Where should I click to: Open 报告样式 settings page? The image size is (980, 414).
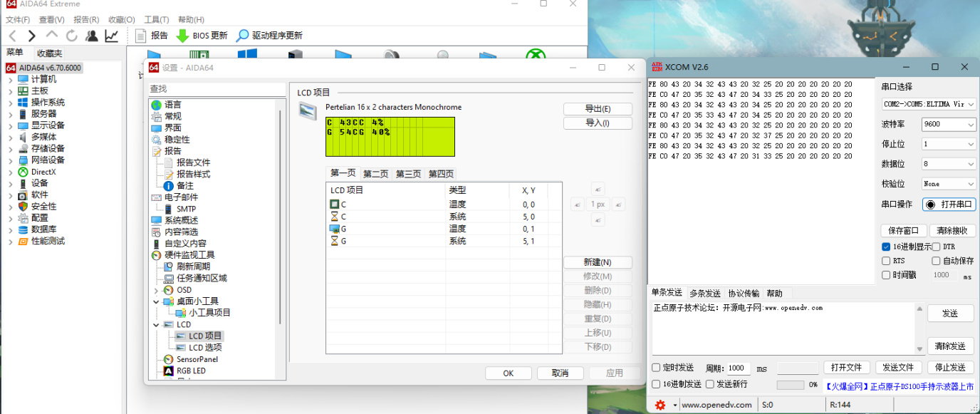(x=193, y=174)
